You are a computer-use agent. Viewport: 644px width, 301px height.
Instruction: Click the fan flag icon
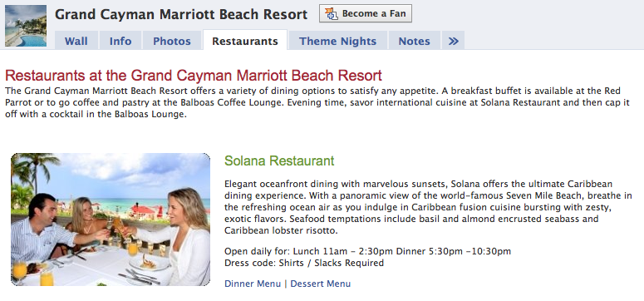(331, 13)
